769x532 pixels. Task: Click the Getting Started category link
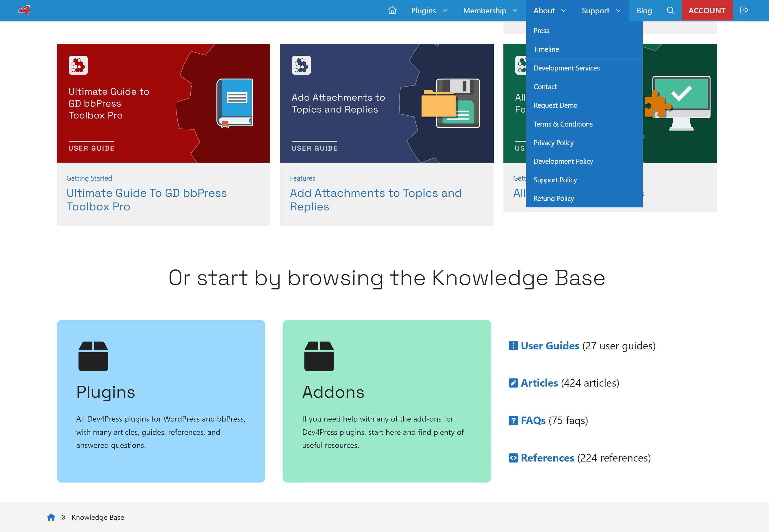(x=89, y=178)
